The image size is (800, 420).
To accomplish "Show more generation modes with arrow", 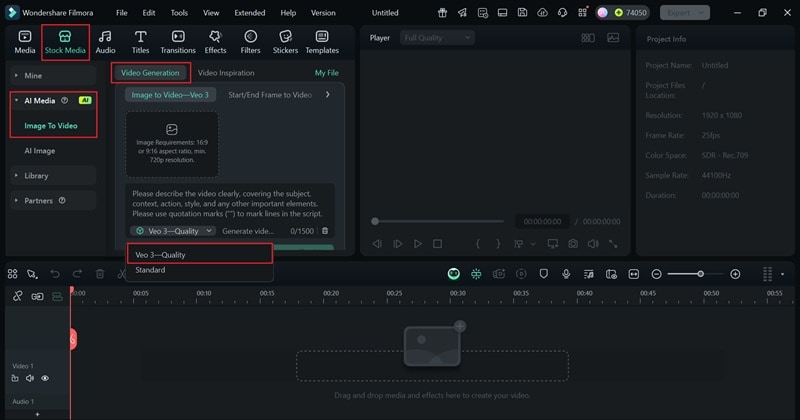I will pyautogui.click(x=328, y=94).
